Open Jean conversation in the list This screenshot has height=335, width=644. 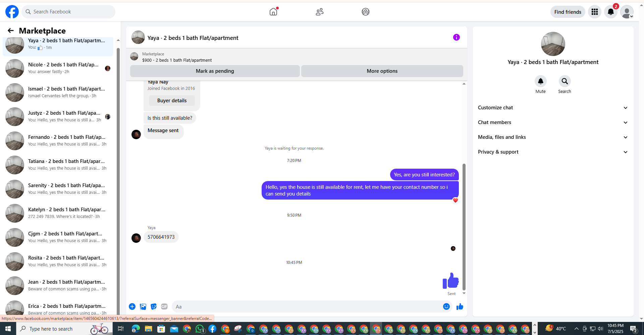(58, 286)
